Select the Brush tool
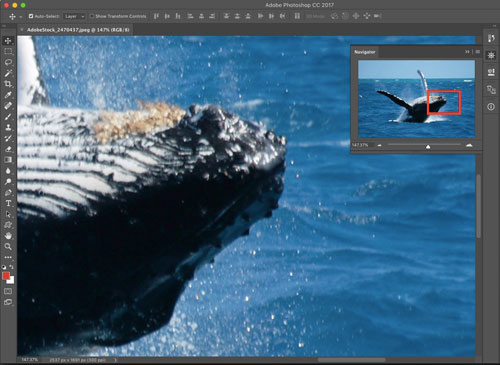 coord(8,117)
